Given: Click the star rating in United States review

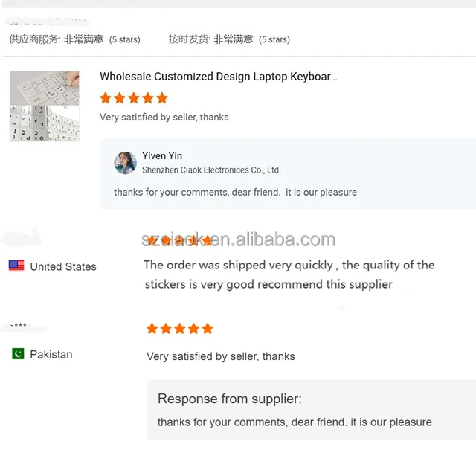Looking at the screenshot, I should point(180,241).
